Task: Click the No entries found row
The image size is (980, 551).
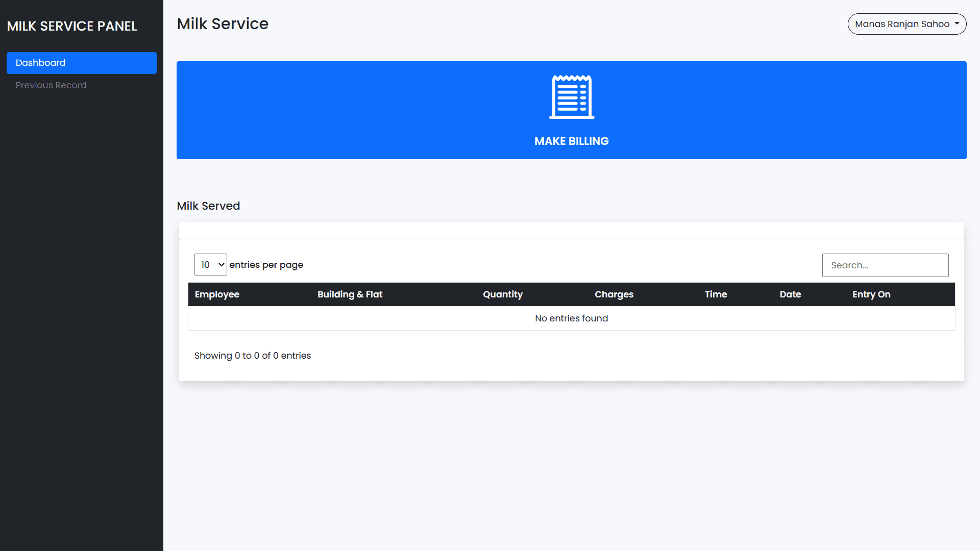Action: (x=571, y=318)
